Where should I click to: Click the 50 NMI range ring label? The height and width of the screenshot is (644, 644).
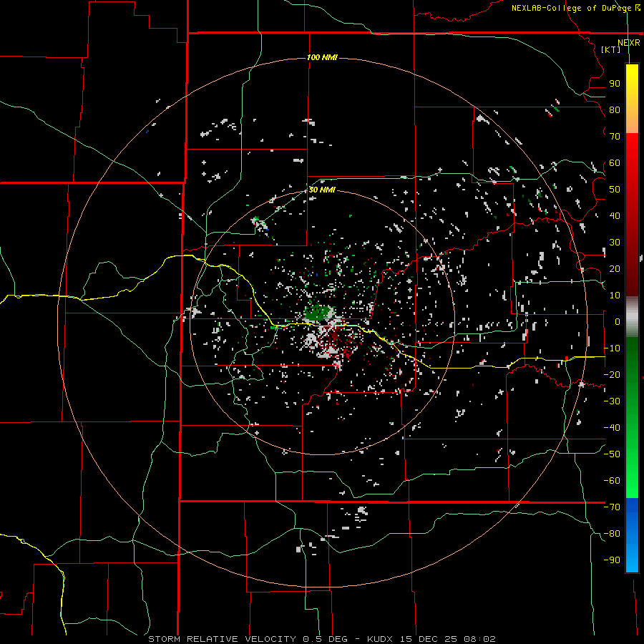tap(322, 190)
